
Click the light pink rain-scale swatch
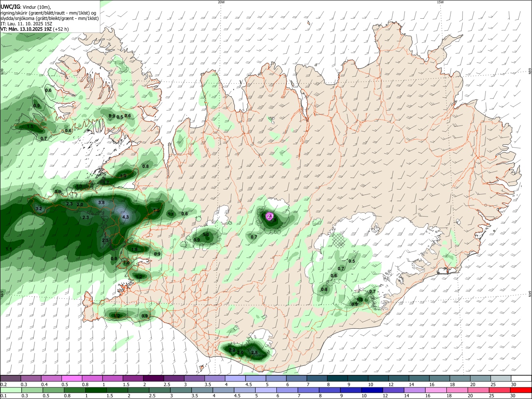436,390
